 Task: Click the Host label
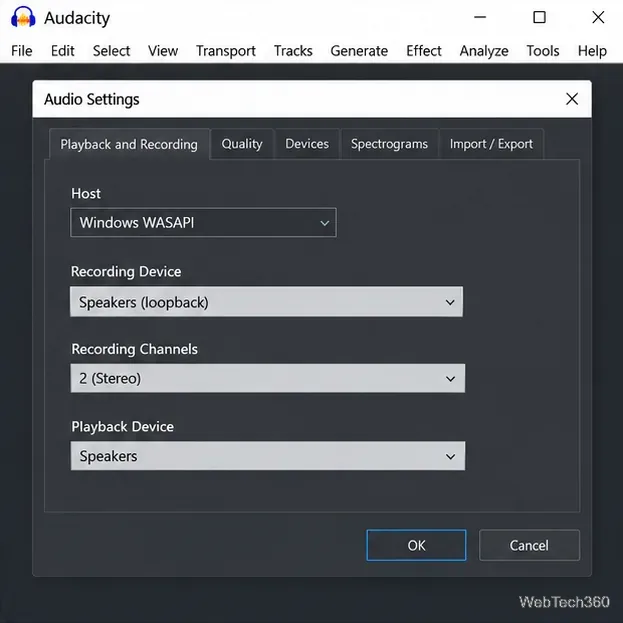(x=86, y=193)
